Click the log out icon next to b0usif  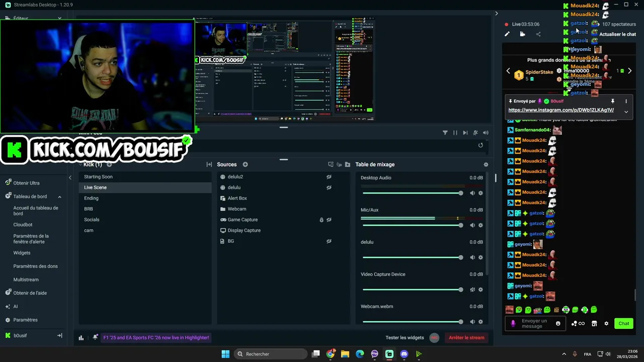coord(59,335)
